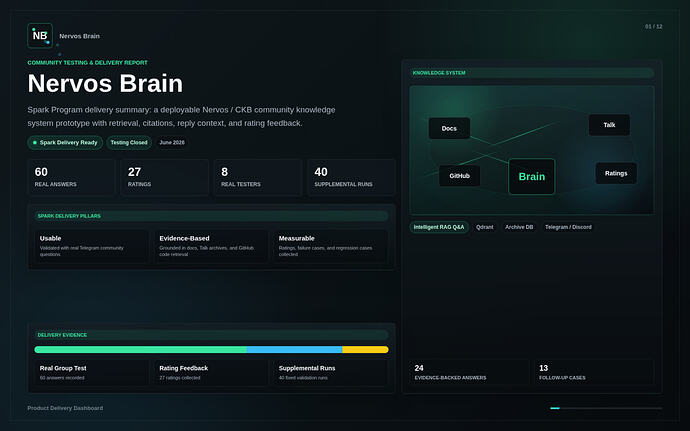Click the blue segment of delivery evidence bar
Viewport: 690px width, 431px height.
tap(294, 350)
